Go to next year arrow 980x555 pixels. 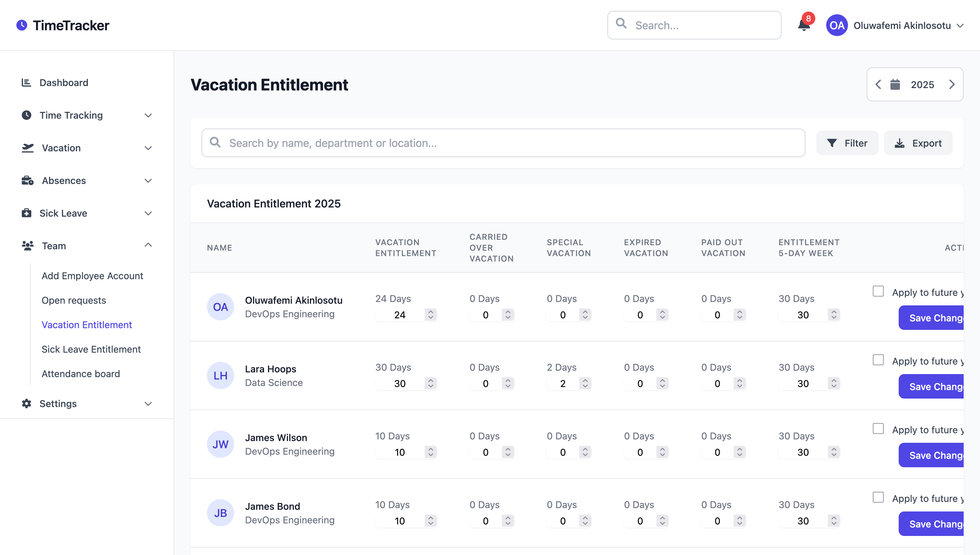(952, 84)
